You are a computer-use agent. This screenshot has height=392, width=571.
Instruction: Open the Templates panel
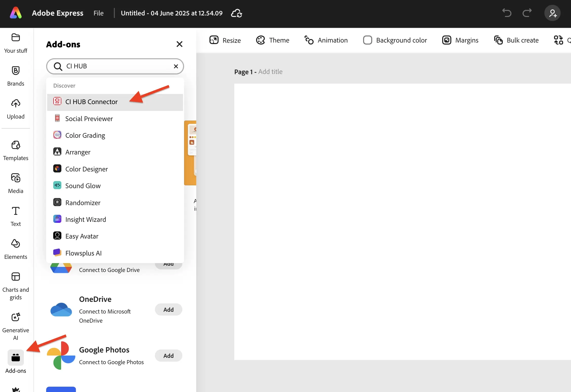(x=16, y=151)
